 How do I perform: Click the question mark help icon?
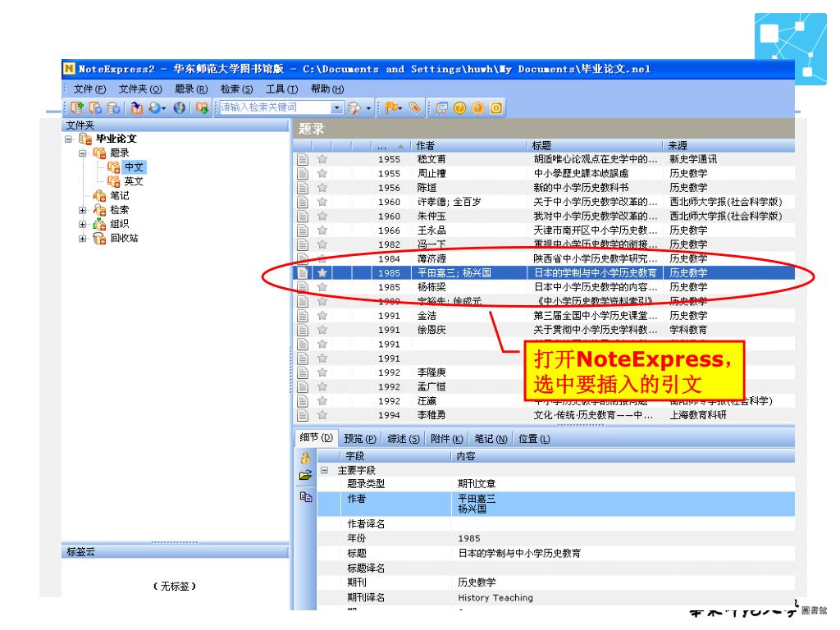459,107
